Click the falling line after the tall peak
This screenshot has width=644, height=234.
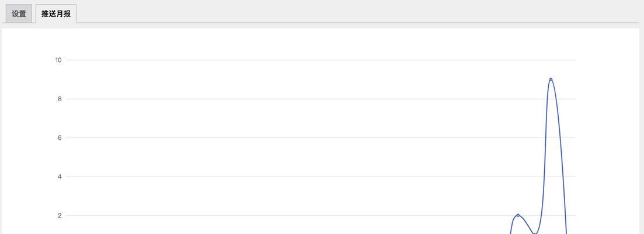pyautogui.click(x=561, y=156)
